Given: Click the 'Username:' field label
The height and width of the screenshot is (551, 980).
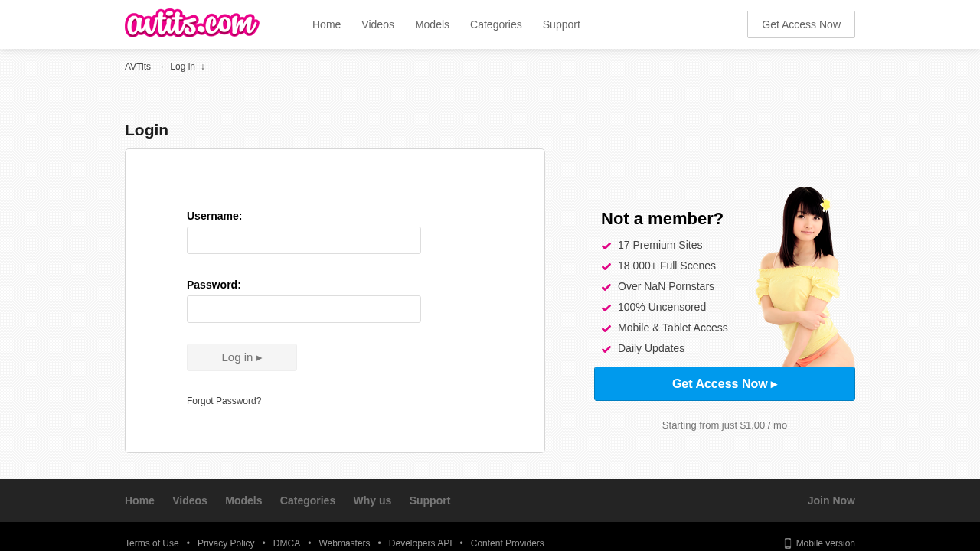Looking at the screenshot, I should [214, 216].
